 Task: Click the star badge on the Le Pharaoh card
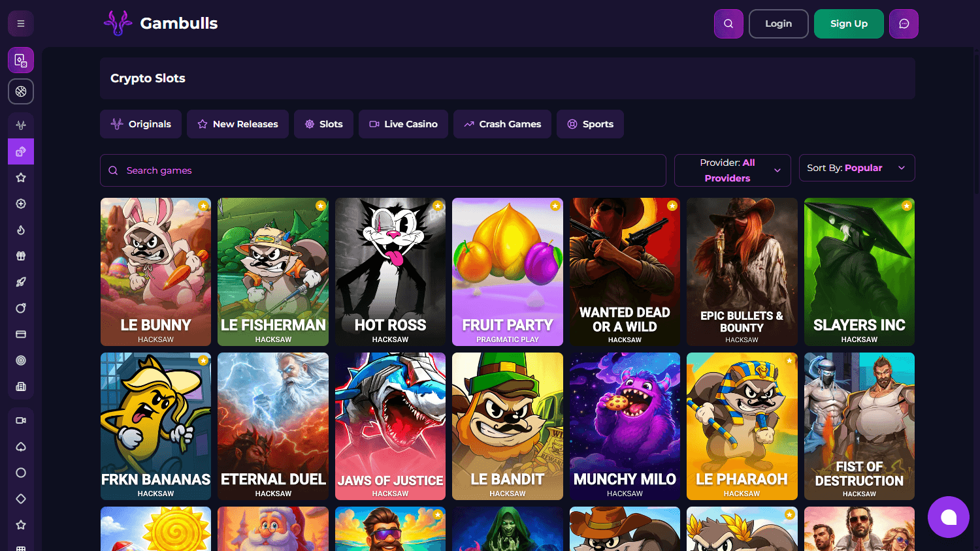click(790, 360)
